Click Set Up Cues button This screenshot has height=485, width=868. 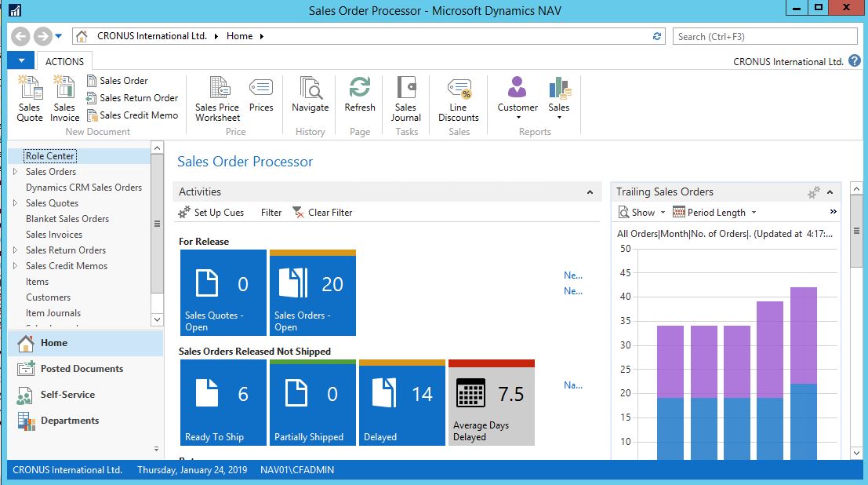pos(212,213)
